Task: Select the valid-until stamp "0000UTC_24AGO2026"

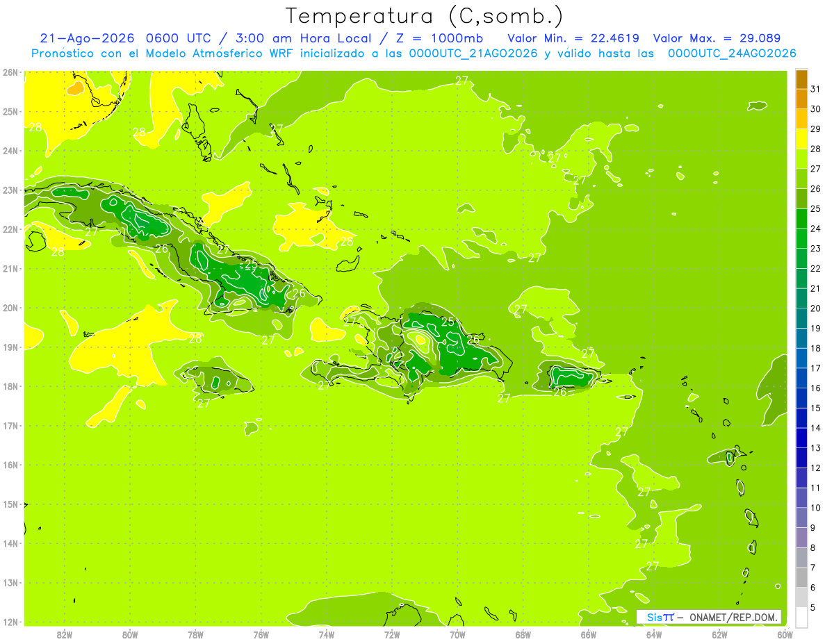Action: click(731, 53)
